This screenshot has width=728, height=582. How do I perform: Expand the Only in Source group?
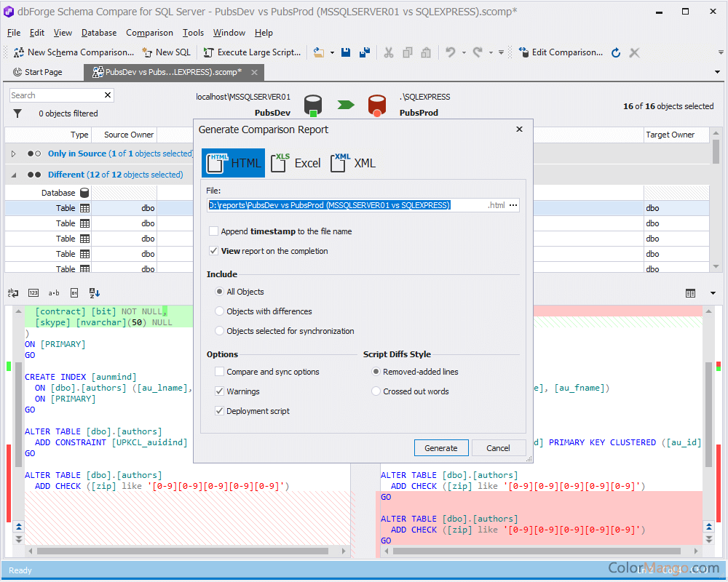12,154
